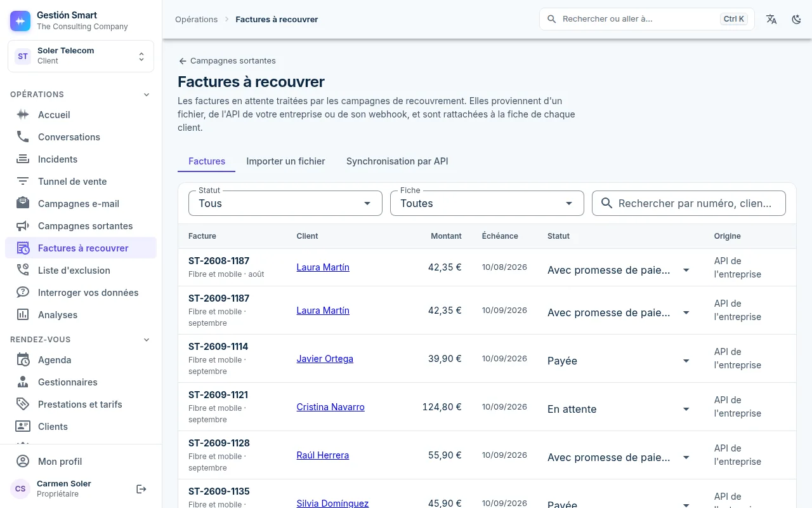Click the Opérations breadcrumb

tap(197, 20)
